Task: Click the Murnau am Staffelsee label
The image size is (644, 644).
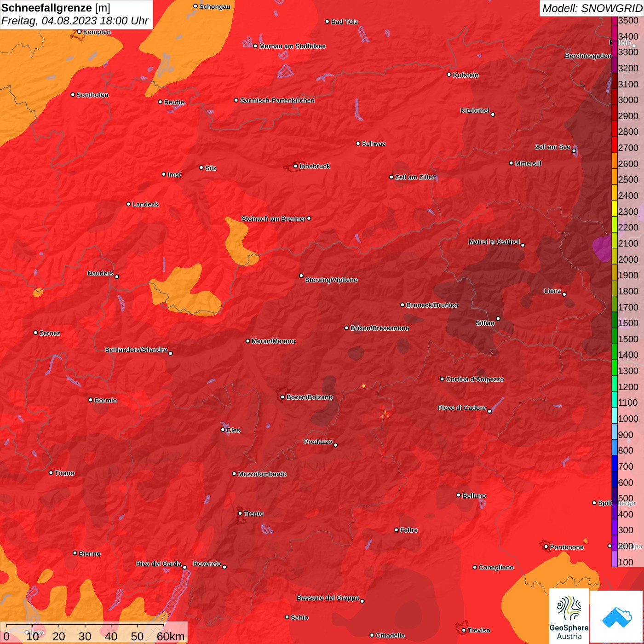Action: [x=292, y=46]
